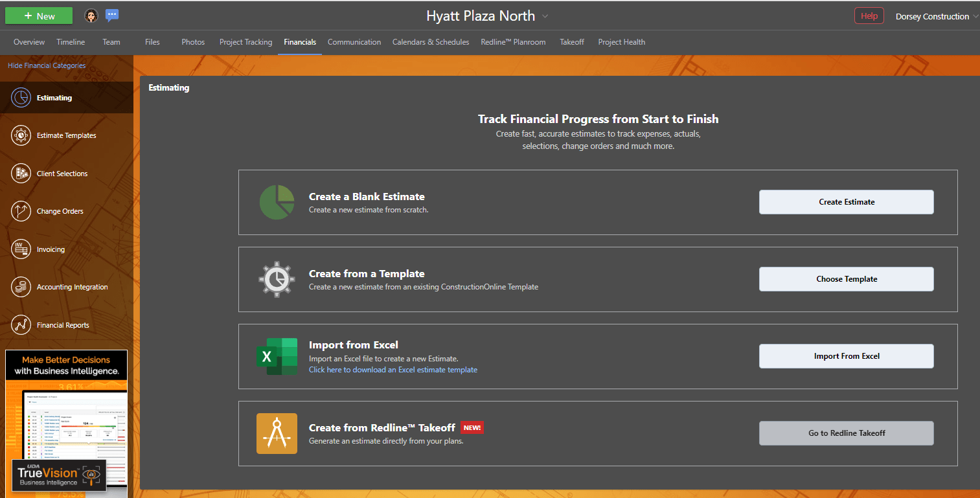Click the 'Create from a Template' heading

(367, 273)
